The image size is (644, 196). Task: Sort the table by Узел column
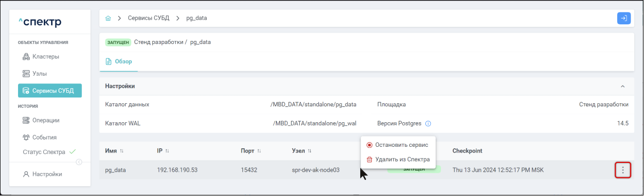point(310,151)
